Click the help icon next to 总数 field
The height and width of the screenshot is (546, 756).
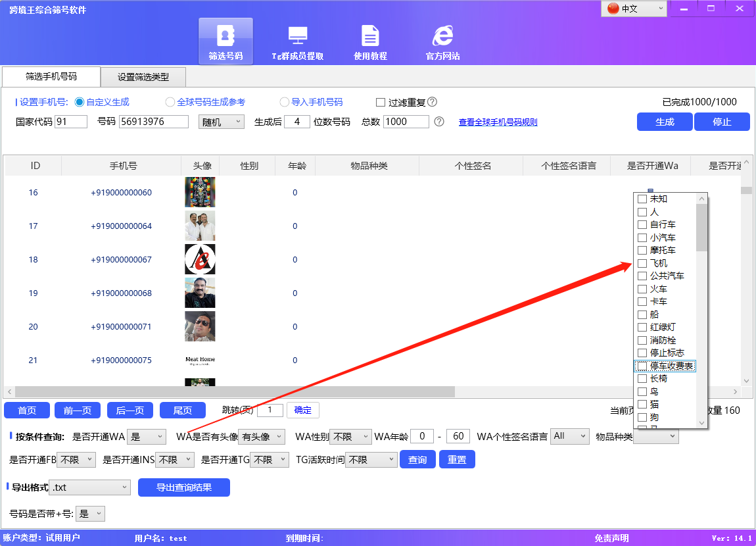coord(438,121)
